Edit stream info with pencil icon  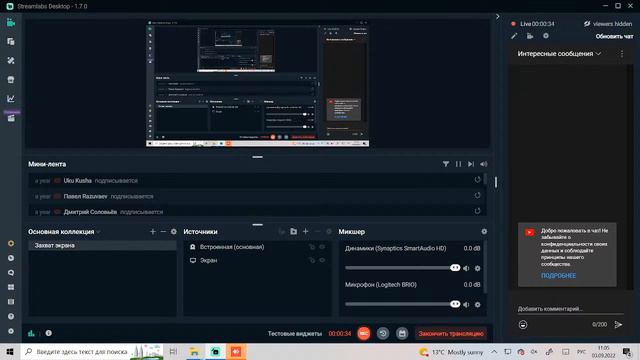[514, 36]
